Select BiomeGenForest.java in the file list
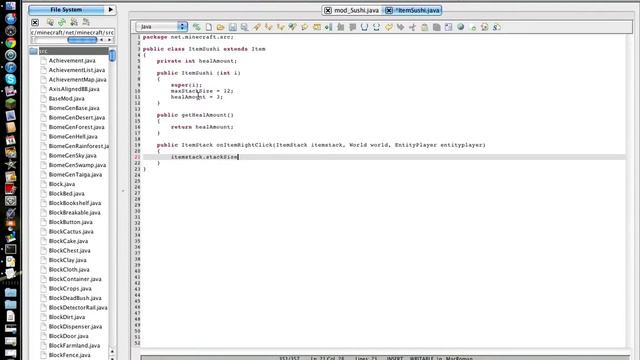The height and width of the screenshot is (360, 640). click(76, 127)
